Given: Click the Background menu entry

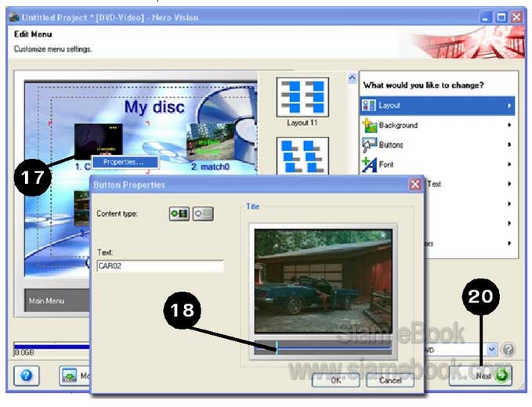Looking at the screenshot, I should pos(437,125).
